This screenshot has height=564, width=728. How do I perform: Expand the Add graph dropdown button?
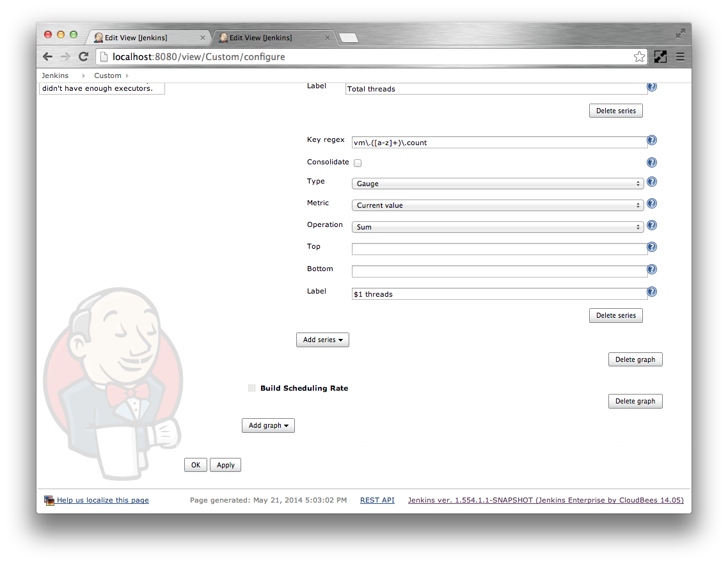point(268,425)
